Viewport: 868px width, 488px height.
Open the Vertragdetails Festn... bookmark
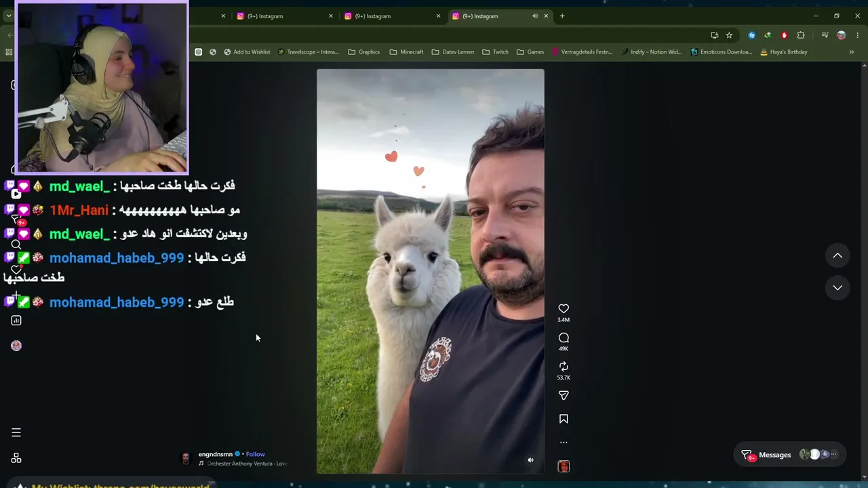pos(583,52)
